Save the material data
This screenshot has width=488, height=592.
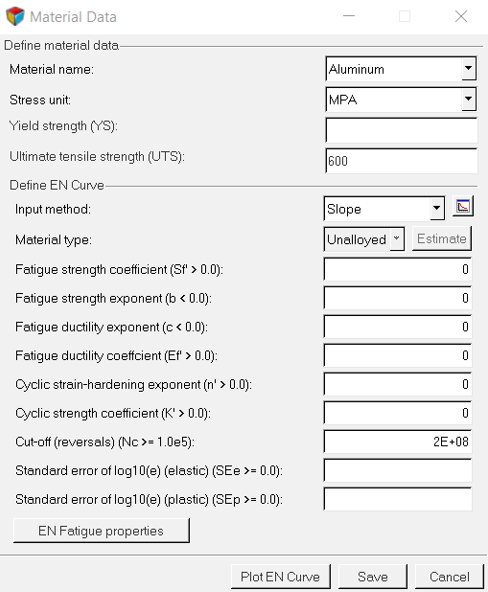(x=373, y=577)
